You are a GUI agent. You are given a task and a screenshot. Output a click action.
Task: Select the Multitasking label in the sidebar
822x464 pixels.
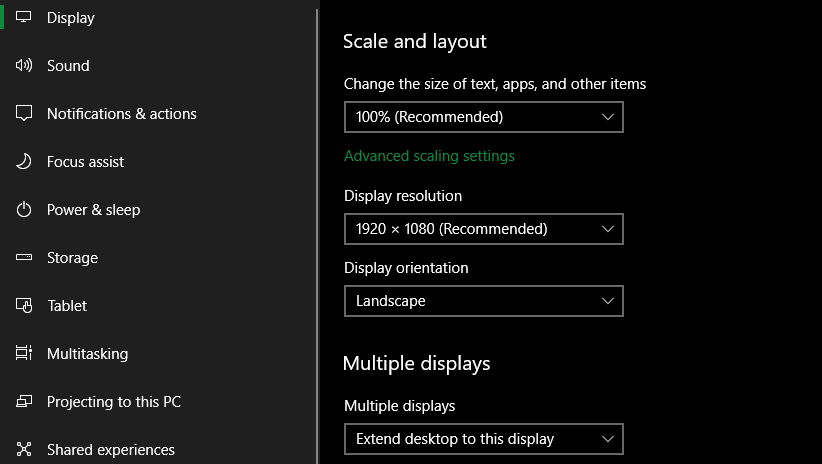click(x=87, y=354)
